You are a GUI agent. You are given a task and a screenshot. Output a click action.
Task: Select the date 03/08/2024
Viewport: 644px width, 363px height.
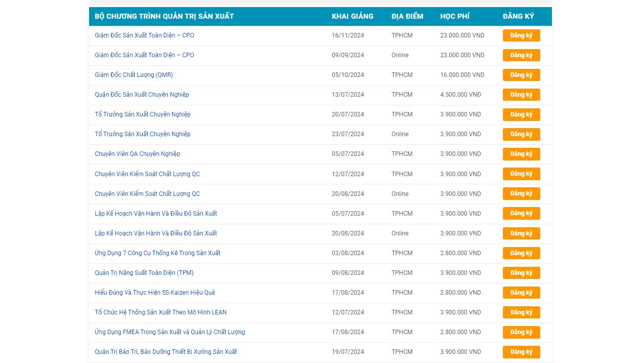(x=348, y=253)
